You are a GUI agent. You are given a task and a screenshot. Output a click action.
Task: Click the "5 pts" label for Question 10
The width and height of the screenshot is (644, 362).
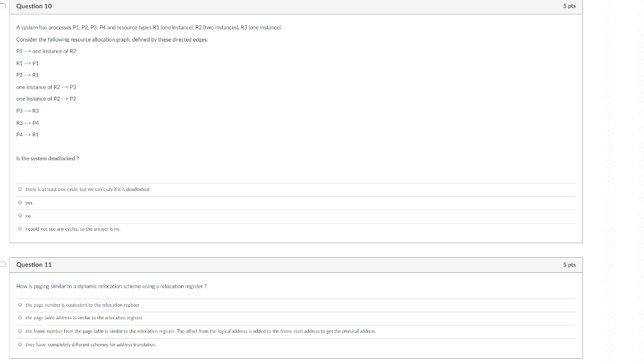(571, 6)
